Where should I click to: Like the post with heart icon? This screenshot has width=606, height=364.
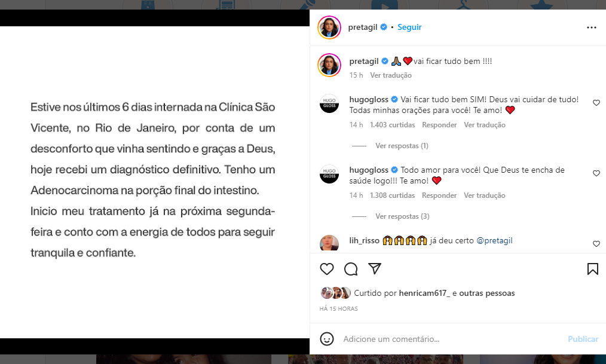pyautogui.click(x=326, y=269)
